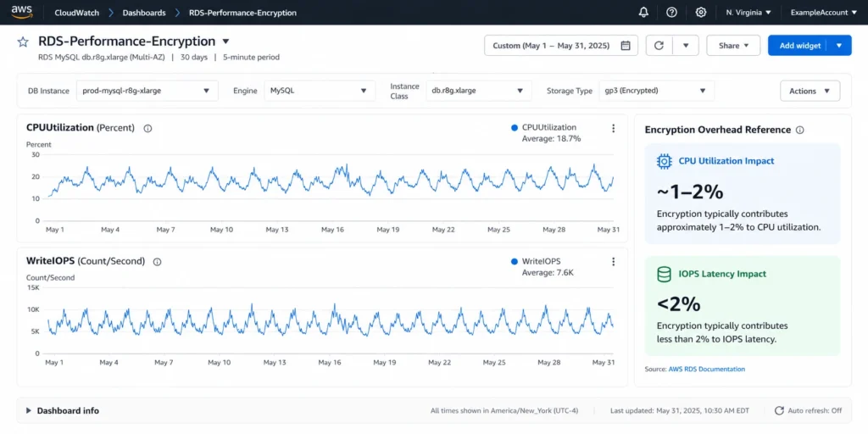Open WriteIOPS widget three-dot menu
This screenshot has width=868, height=434.
click(613, 261)
